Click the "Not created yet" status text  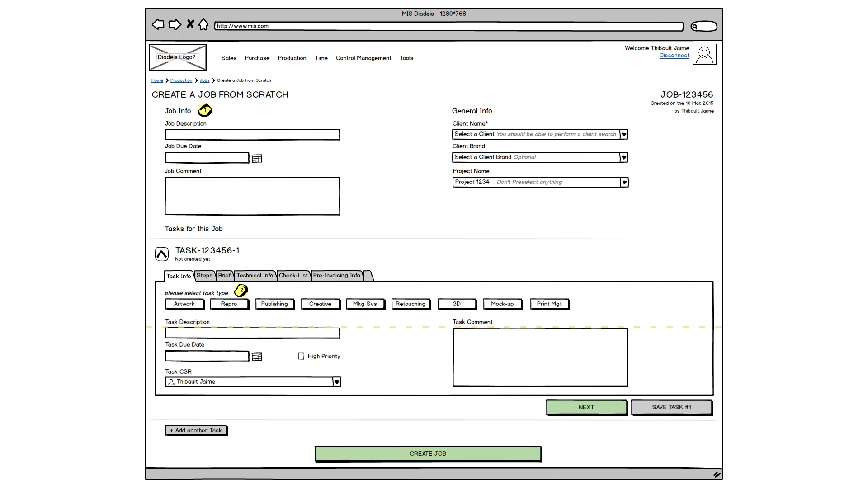click(x=192, y=259)
